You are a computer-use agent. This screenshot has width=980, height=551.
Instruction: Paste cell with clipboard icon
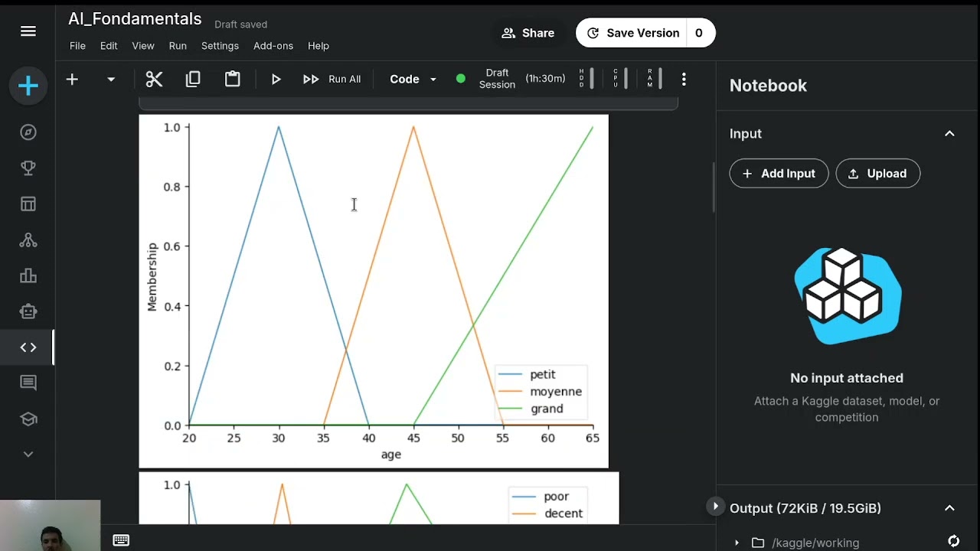coord(233,79)
